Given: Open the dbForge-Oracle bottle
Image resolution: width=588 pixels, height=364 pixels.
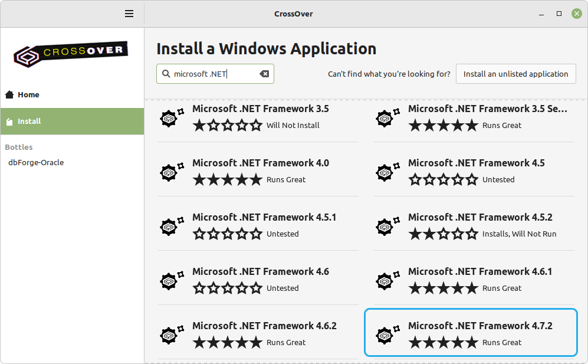Looking at the screenshot, I should tap(36, 162).
